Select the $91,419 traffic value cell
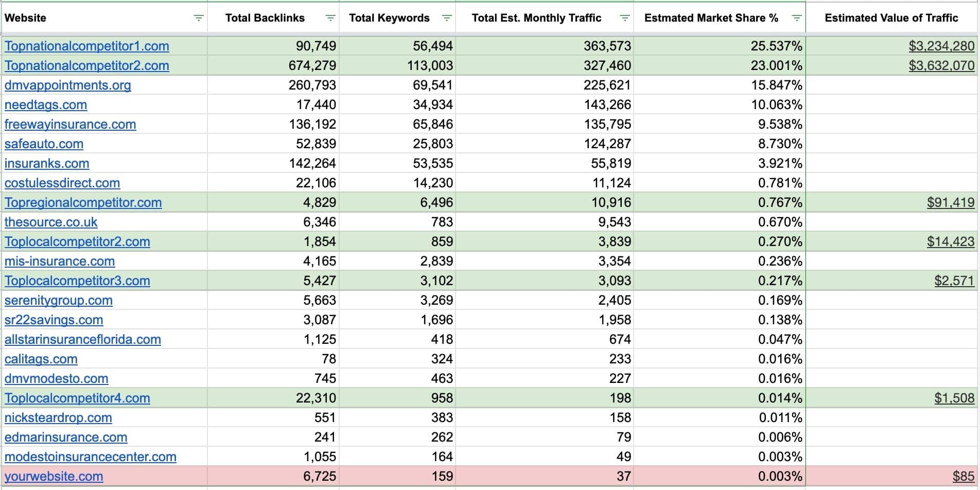The height and width of the screenshot is (490, 980). coord(892,203)
